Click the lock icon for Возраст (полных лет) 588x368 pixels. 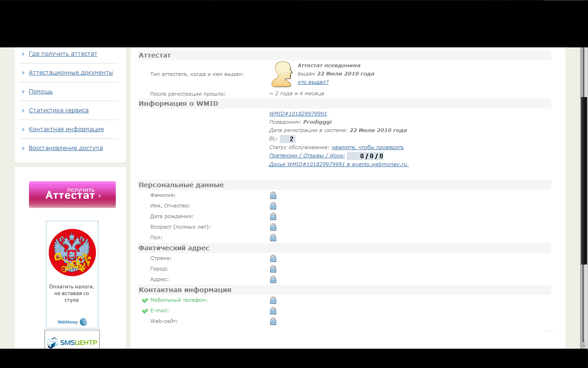click(x=273, y=227)
